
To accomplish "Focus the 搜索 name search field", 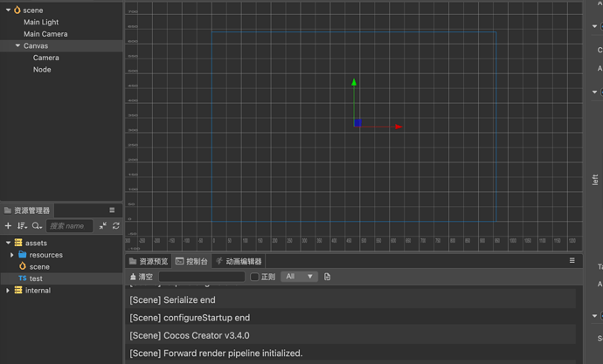I will (x=70, y=226).
